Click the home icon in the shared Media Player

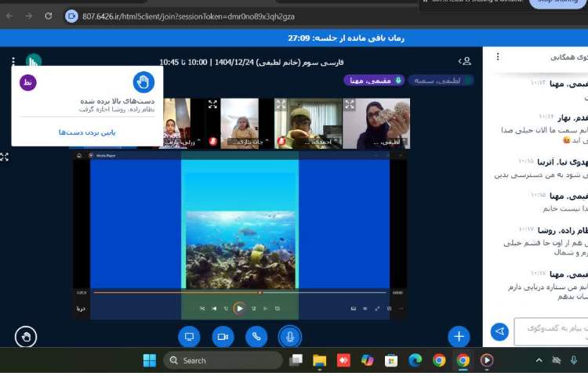click(79, 155)
